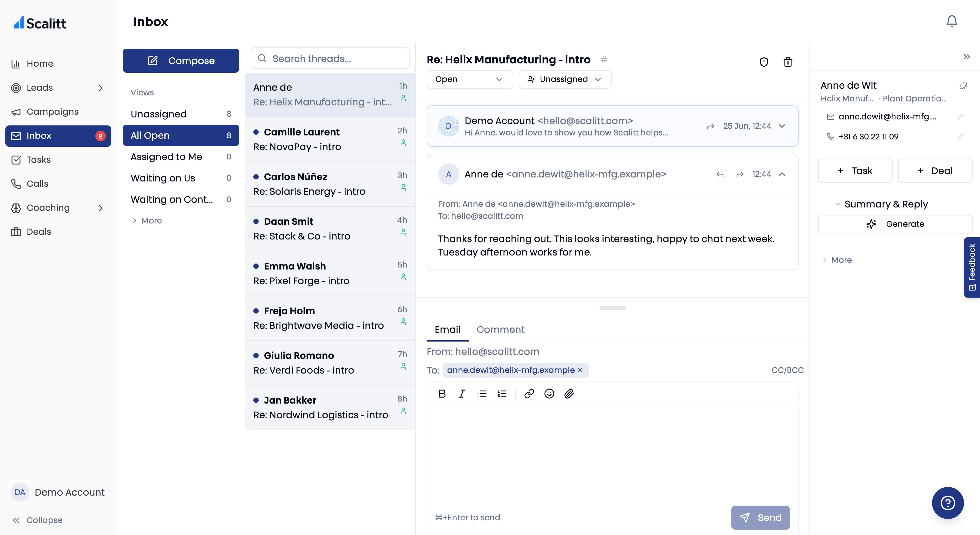Open the status Open dropdown

click(x=469, y=79)
